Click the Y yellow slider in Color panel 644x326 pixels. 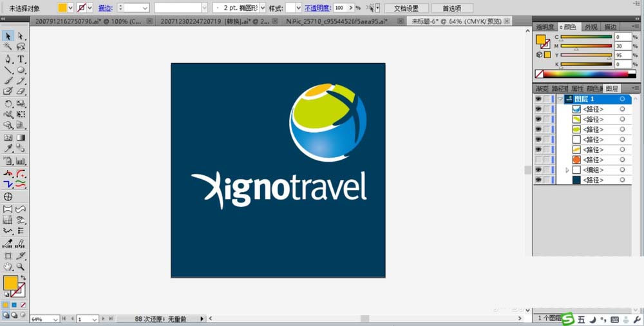(x=586, y=55)
